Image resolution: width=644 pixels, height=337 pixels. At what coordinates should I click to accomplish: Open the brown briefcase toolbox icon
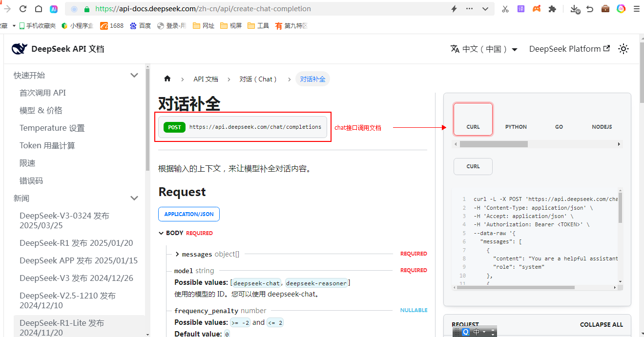[605, 9]
